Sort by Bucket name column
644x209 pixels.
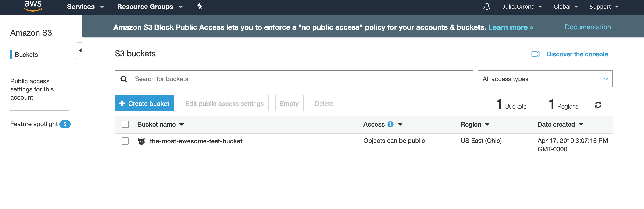[160, 124]
